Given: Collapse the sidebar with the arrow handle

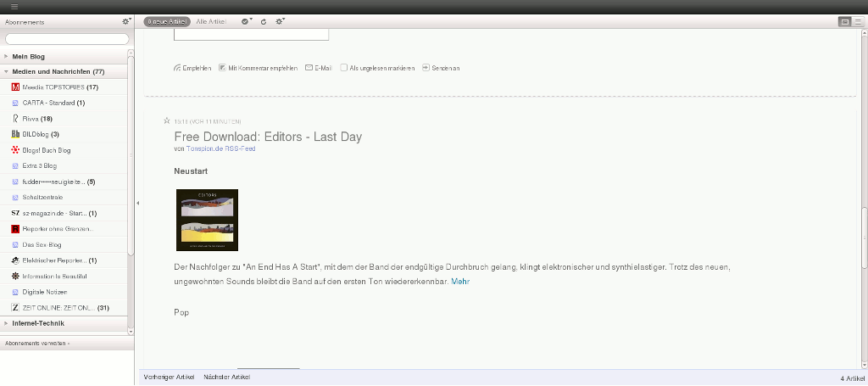Looking at the screenshot, I should [138, 204].
